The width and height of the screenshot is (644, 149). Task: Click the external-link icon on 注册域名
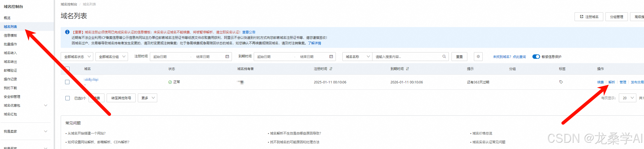pyautogui.click(x=582, y=17)
